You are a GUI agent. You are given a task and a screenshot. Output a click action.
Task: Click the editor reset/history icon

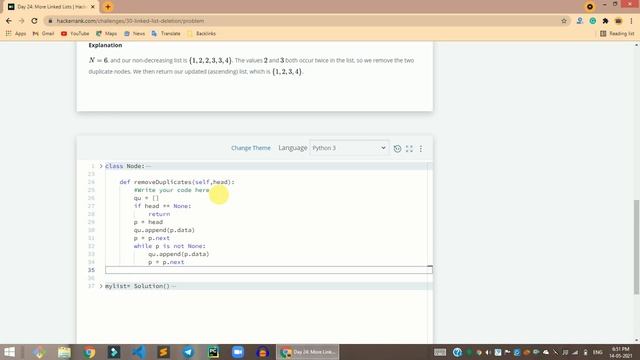tap(397, 149)
